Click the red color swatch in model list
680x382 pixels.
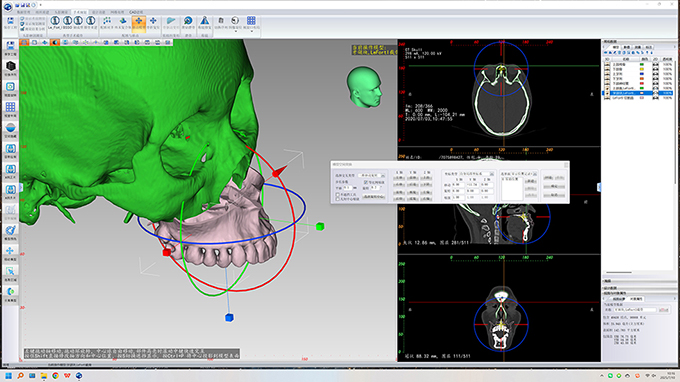click(x=642, y=83)
